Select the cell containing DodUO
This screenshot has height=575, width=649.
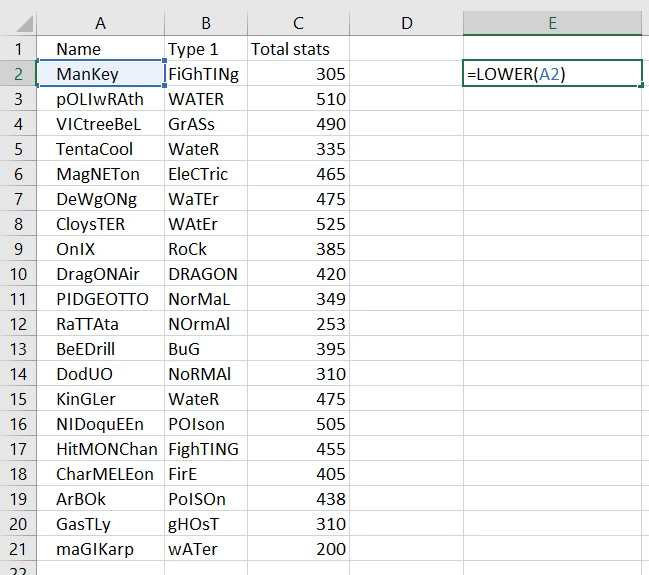click(101, 374)
